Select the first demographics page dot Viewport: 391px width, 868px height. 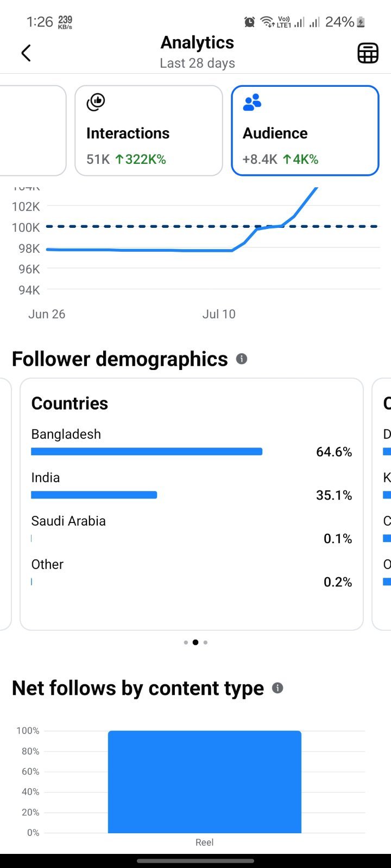click(x=186, y=642)
